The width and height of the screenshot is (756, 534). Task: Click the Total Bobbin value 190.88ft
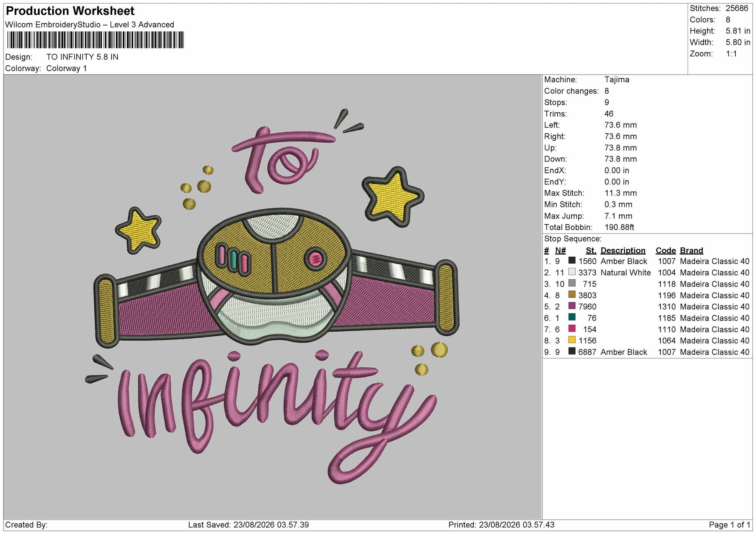click(x=619, y=227)
